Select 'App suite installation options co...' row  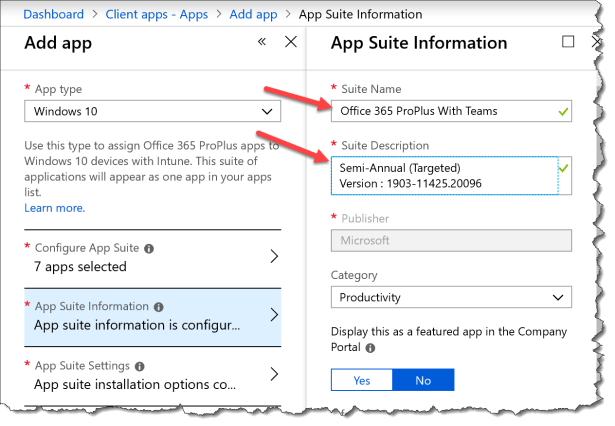152,376
